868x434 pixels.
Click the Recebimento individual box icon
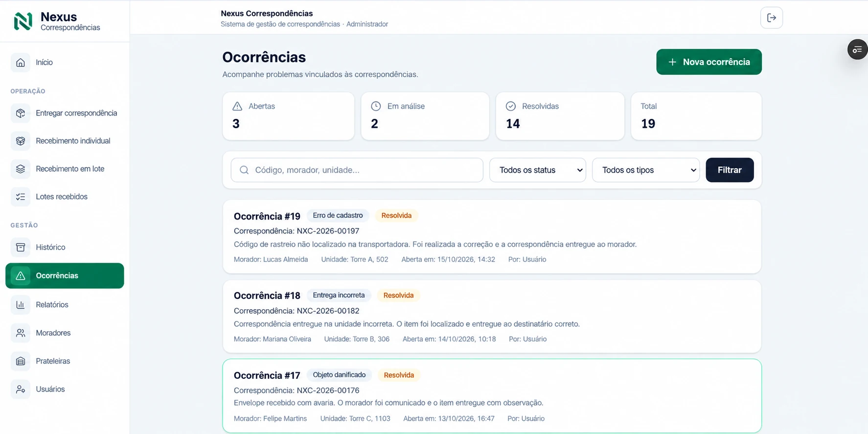(21, 141)
